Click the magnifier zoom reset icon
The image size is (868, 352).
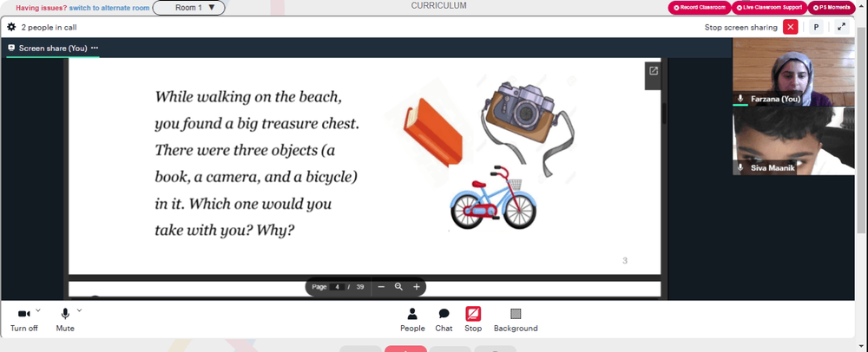tap(398, 287)
